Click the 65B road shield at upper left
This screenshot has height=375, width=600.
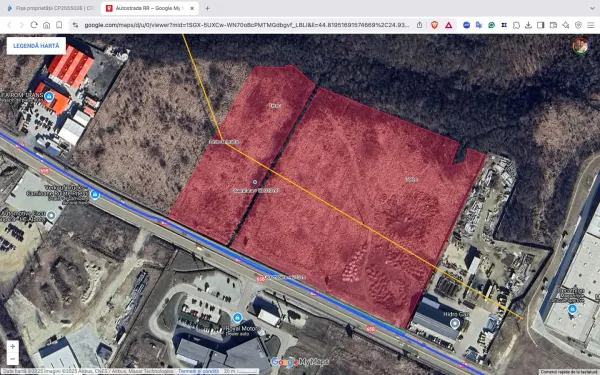(x=45, y=171)
